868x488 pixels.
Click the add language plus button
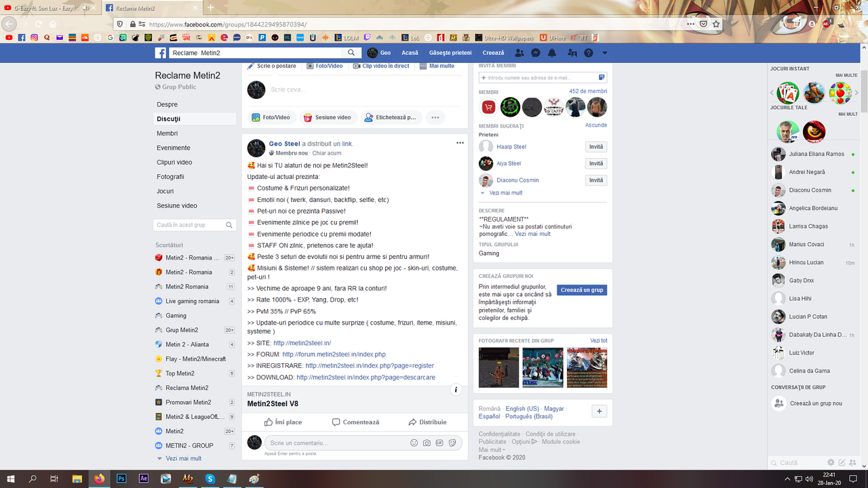[x=599, y=411]
